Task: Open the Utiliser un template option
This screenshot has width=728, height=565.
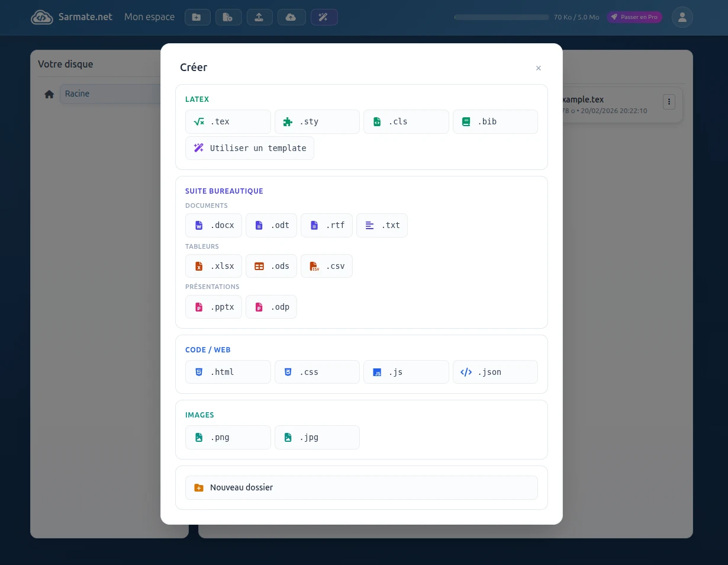Action: tap(249, 148)
